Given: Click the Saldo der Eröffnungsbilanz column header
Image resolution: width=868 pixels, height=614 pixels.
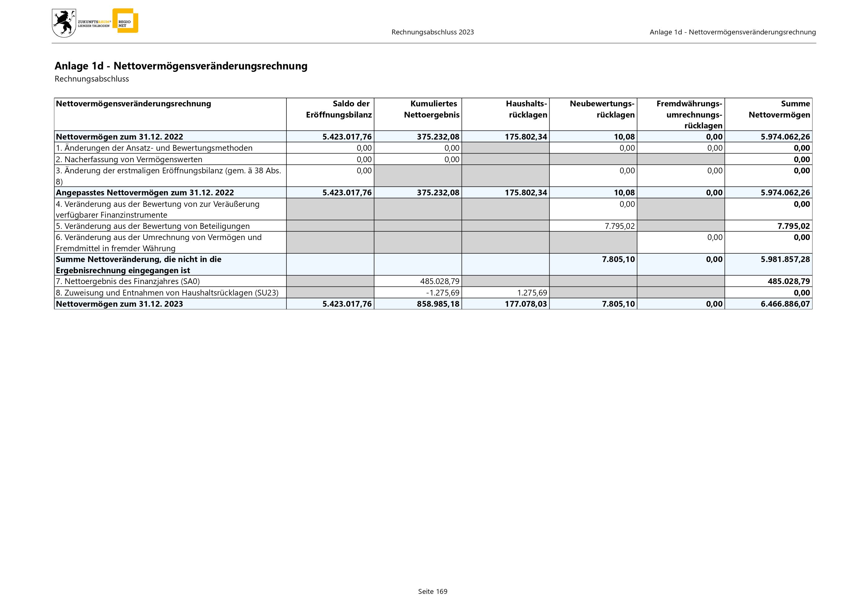Looking at the screenshot, I should pyautogui.click(x=338, y=109).
